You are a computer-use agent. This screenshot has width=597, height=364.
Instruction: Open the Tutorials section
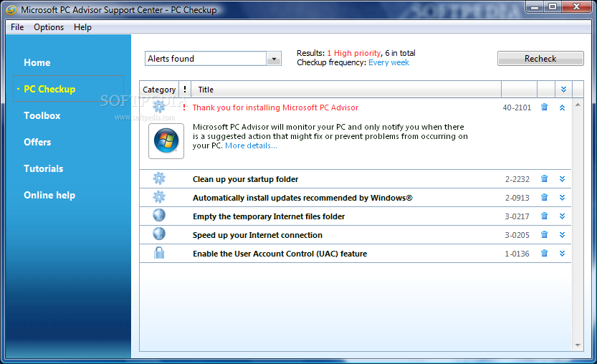44,168
